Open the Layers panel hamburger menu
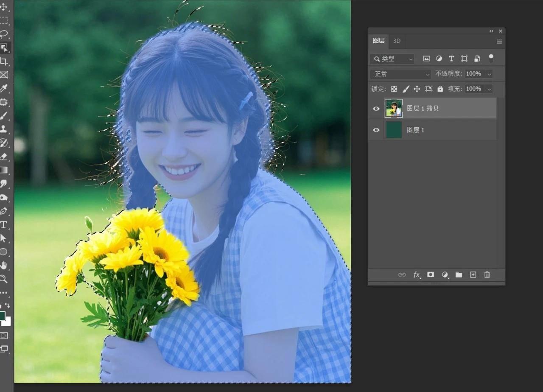The height and width of the screenshot is (392, 543). tap(499, 42)
